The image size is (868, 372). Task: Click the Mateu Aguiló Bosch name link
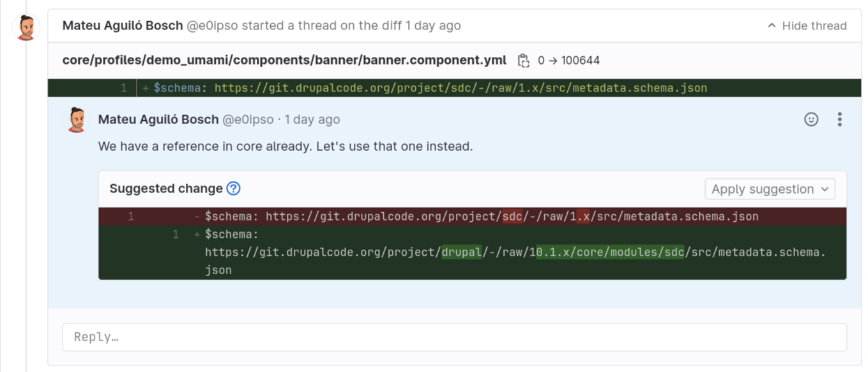158,119
